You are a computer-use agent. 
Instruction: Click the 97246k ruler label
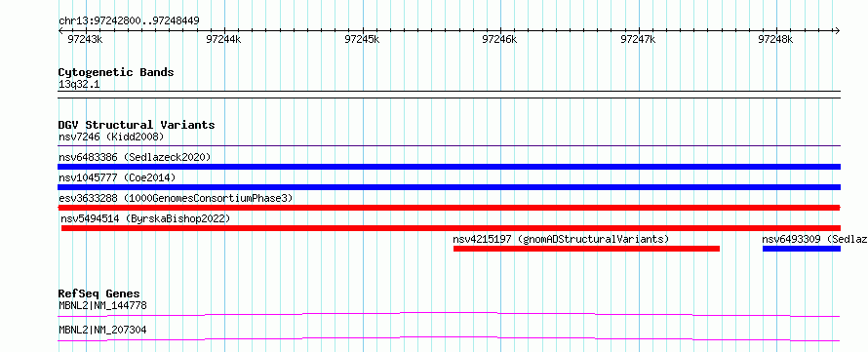[x=499, y=39]
